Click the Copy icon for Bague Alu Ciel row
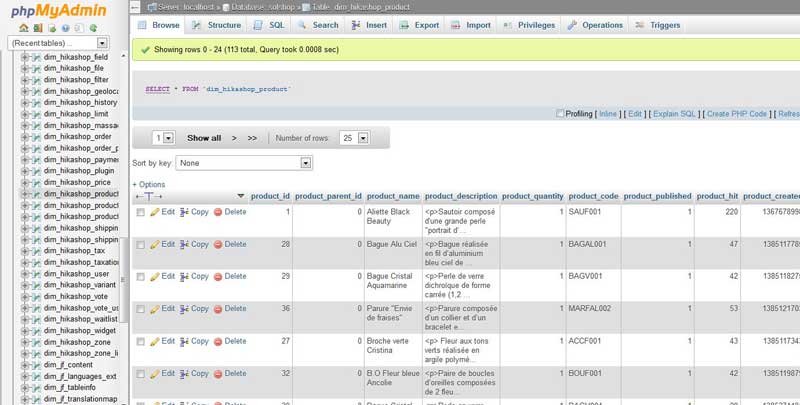 [185, 244]
